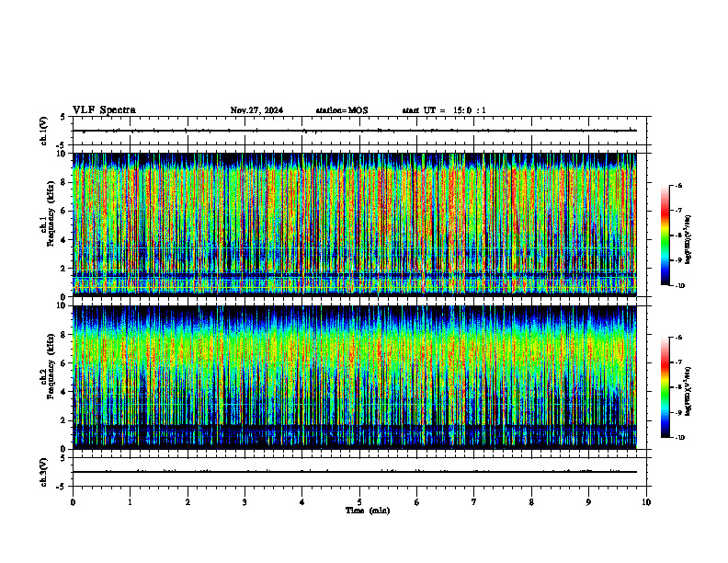Click the 'ch.3(V)' waveform axis label
The height and width of the screenshot is (563, 728).
pos(44,472)
